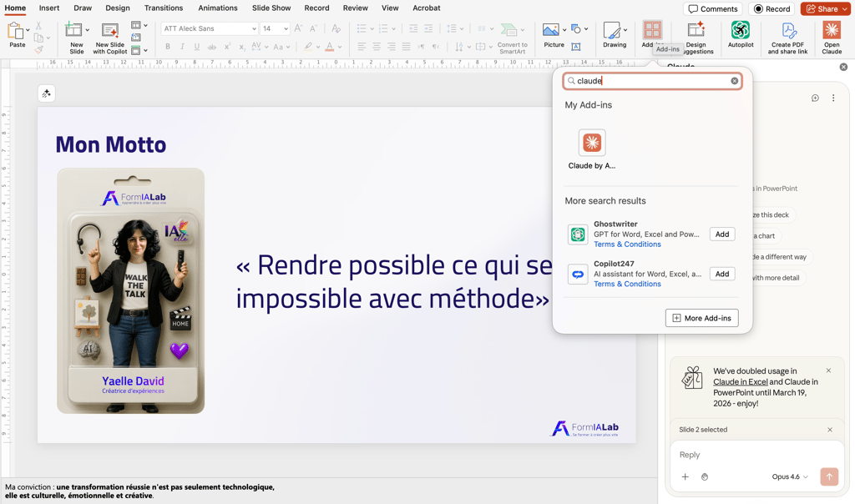Image resolution: width=855 pixels, height=504 pixels.
Task: Toggle Underline formatting
Action: (197, 47)
